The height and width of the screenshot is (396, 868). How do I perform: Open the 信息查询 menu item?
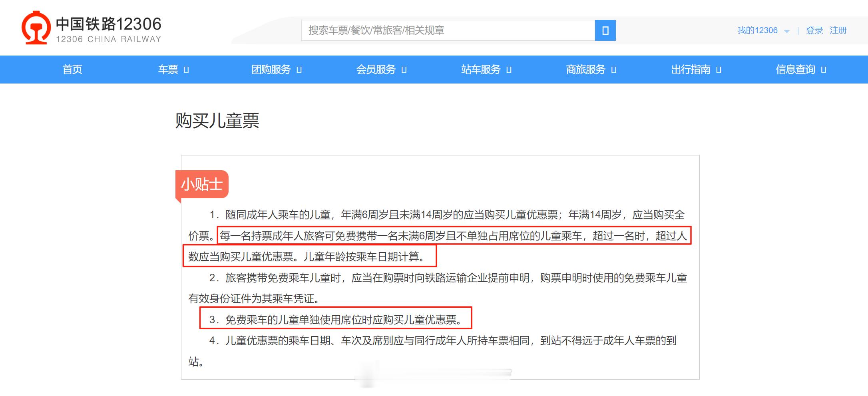(796, 70)
